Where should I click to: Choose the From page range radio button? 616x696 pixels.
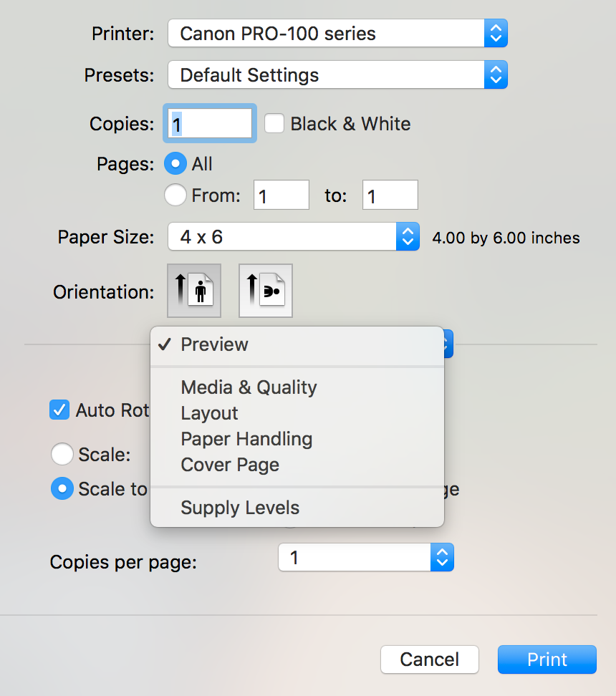click(175, 195)
